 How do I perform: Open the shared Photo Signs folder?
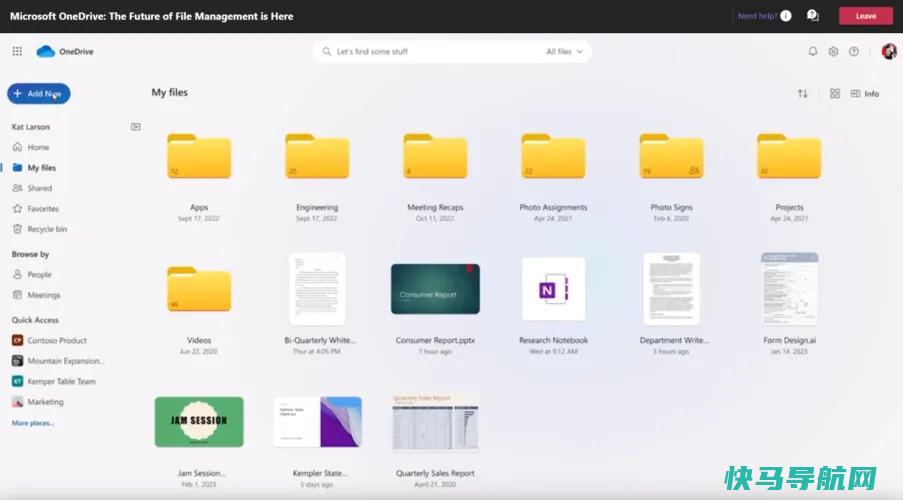click(x=671, y=157)
